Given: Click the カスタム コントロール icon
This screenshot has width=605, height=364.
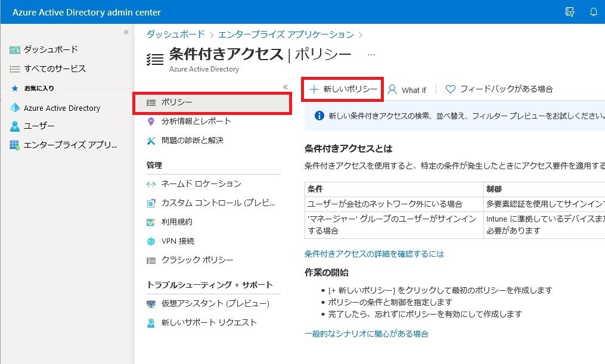Looking at the screenshot, I should (x=151, y=203).
